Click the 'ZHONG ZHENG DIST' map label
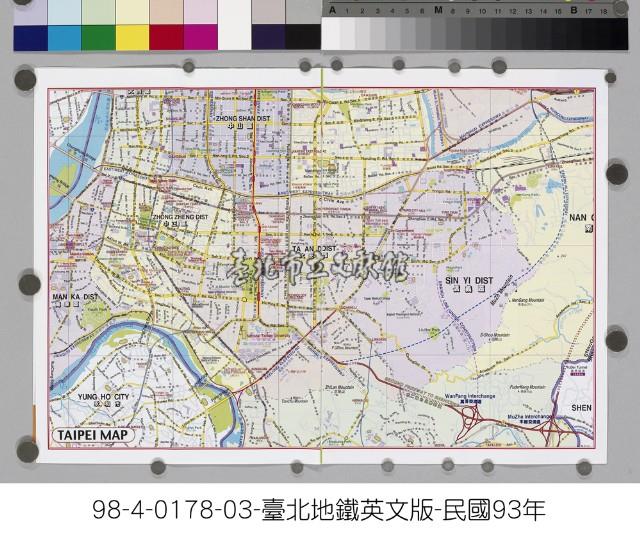 180,217
